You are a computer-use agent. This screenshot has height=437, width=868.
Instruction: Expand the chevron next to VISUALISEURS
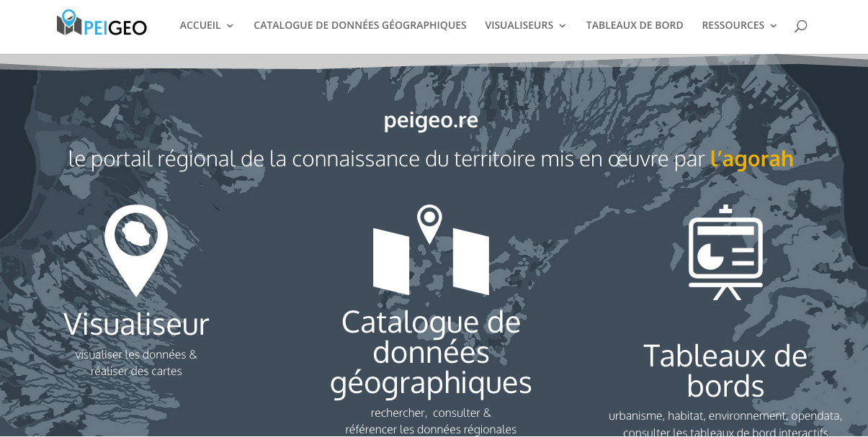click(563, 26)
